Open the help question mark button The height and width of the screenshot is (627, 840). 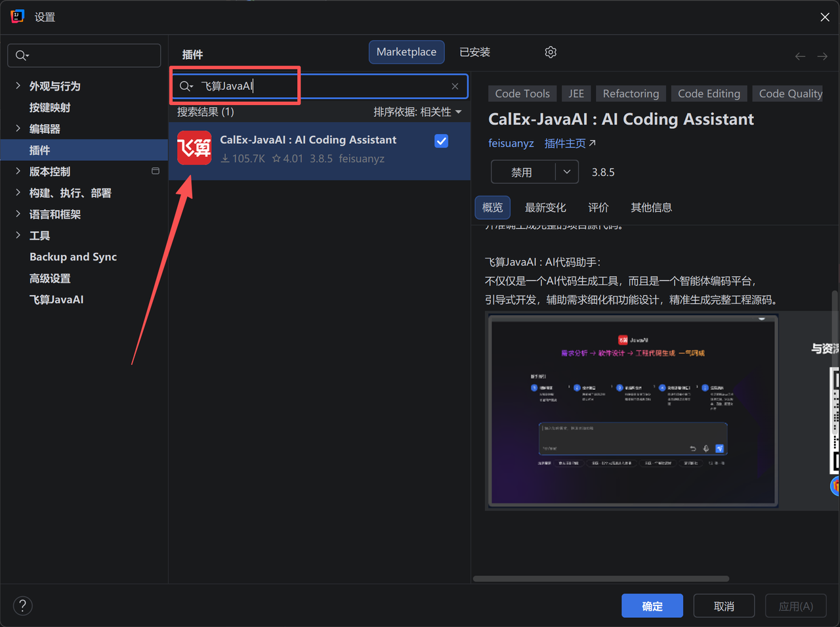coord(22,605)
